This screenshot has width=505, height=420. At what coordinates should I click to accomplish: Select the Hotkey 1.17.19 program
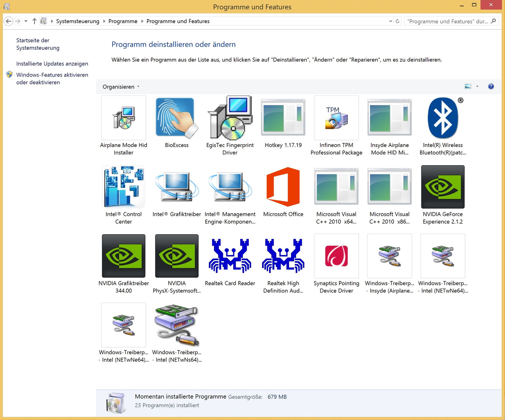[283, 122]
